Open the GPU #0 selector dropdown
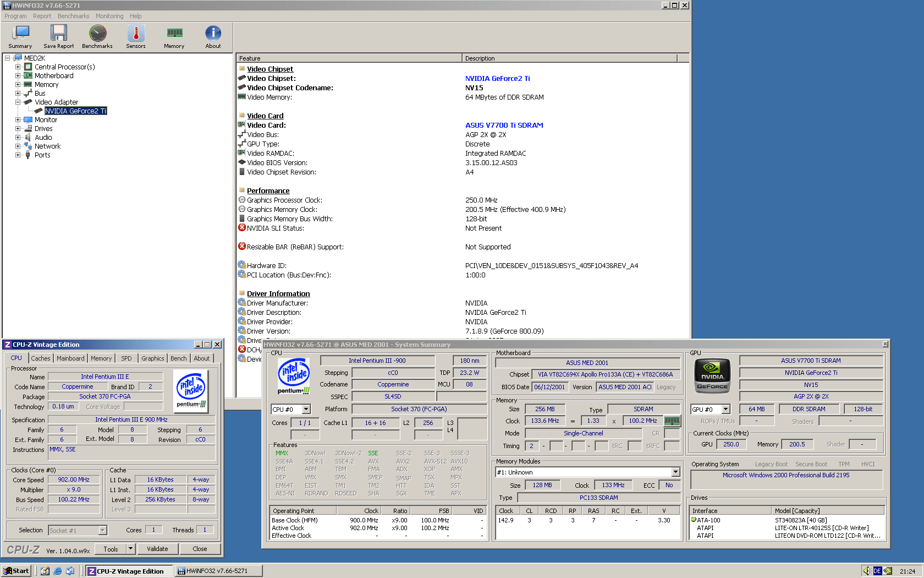The height and width of the screenshot is (578, 924). click(725, 409)
